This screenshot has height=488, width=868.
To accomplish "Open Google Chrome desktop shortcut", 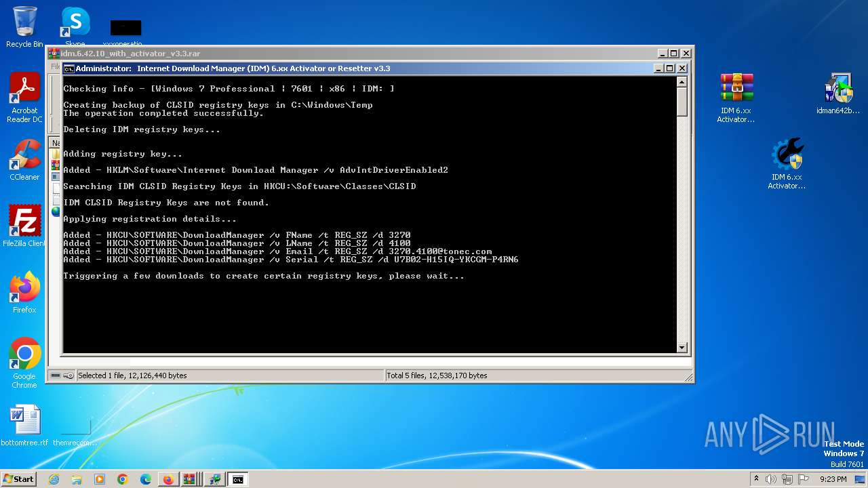I will (x=24, y=363).
